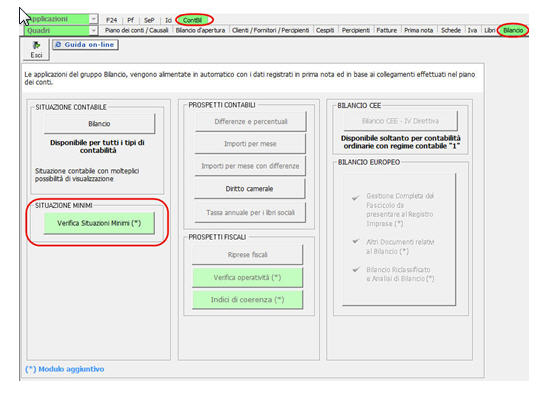Open the Prima nota tab
This screenshot has width=549, height=395.
[x=419, y=30]
